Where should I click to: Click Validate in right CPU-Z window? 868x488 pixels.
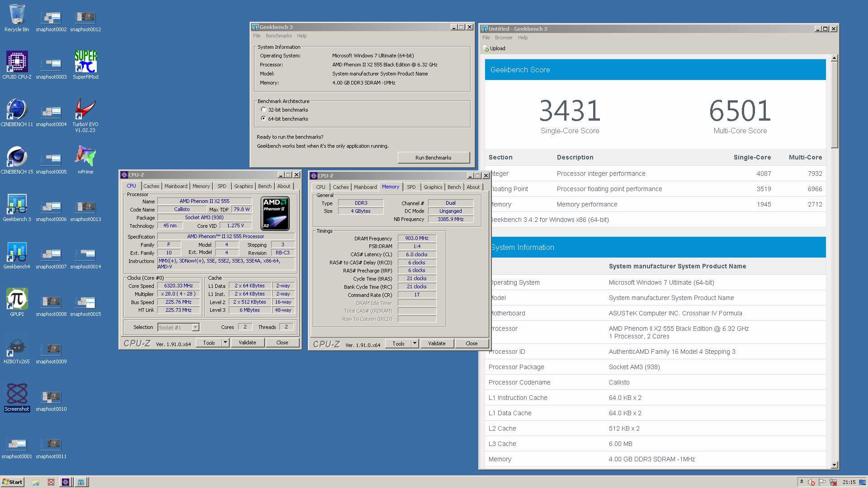[437, 343]
